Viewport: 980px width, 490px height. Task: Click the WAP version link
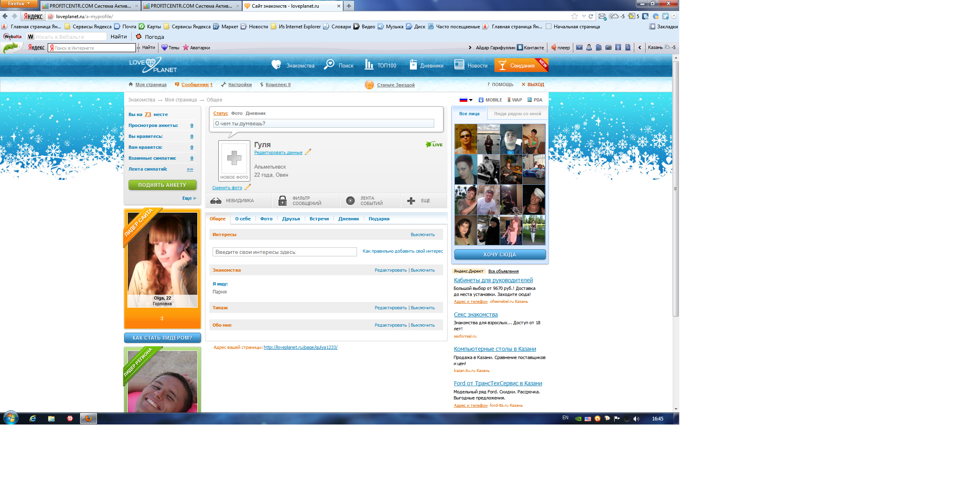click(x=515, y=100)
